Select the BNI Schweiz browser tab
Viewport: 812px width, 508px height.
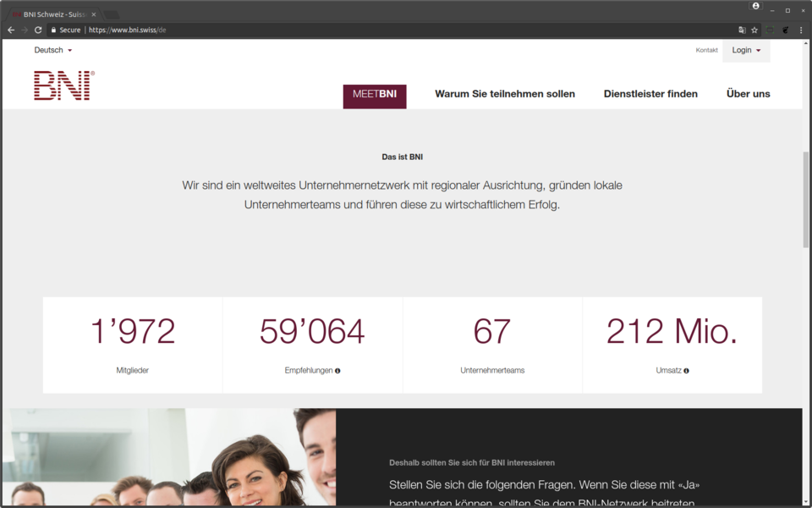click(x=54, y=14)
